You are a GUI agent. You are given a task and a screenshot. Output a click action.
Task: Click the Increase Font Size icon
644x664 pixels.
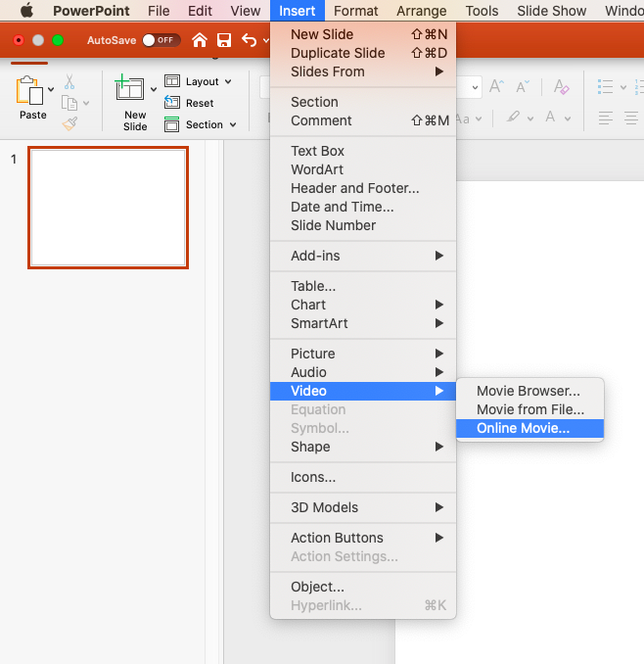tap(497, 86)
